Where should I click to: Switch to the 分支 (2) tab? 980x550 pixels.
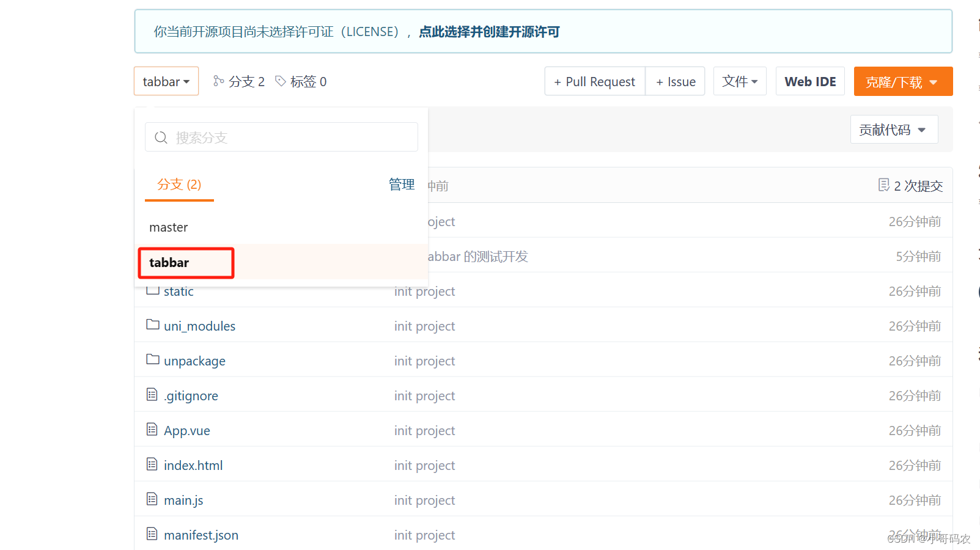pyautogui.click(x=179, y=184)
